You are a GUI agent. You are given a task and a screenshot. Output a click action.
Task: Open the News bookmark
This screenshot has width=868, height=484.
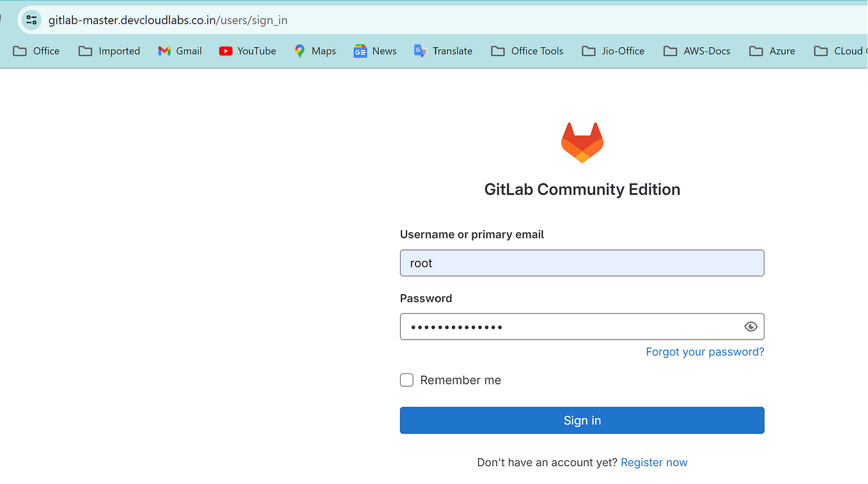point(375,51)
